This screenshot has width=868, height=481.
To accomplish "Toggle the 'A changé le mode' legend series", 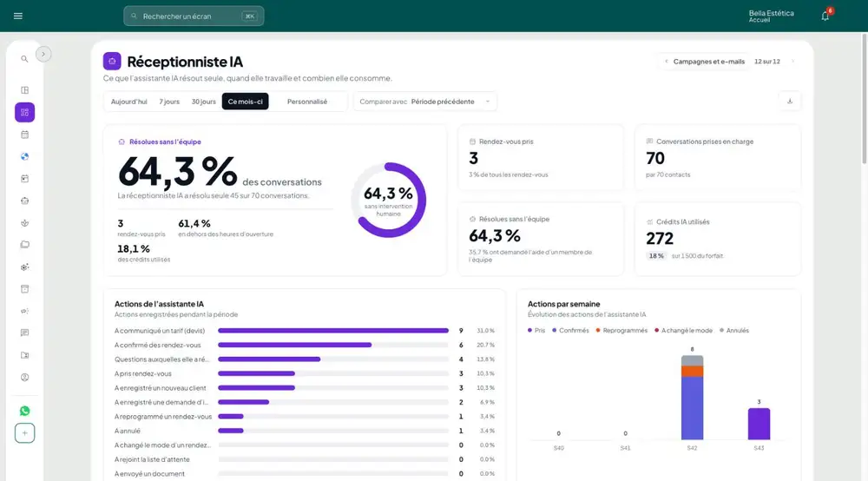I will [684, 331].
